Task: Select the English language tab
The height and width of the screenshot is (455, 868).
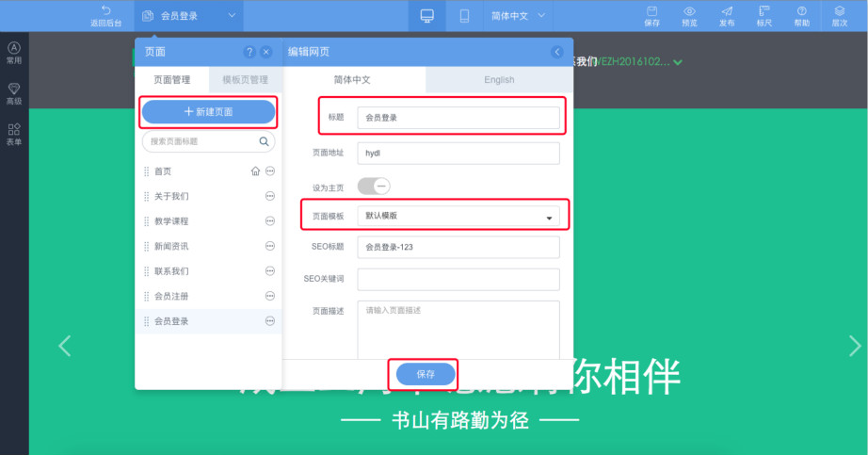Action: click(499, 80)
